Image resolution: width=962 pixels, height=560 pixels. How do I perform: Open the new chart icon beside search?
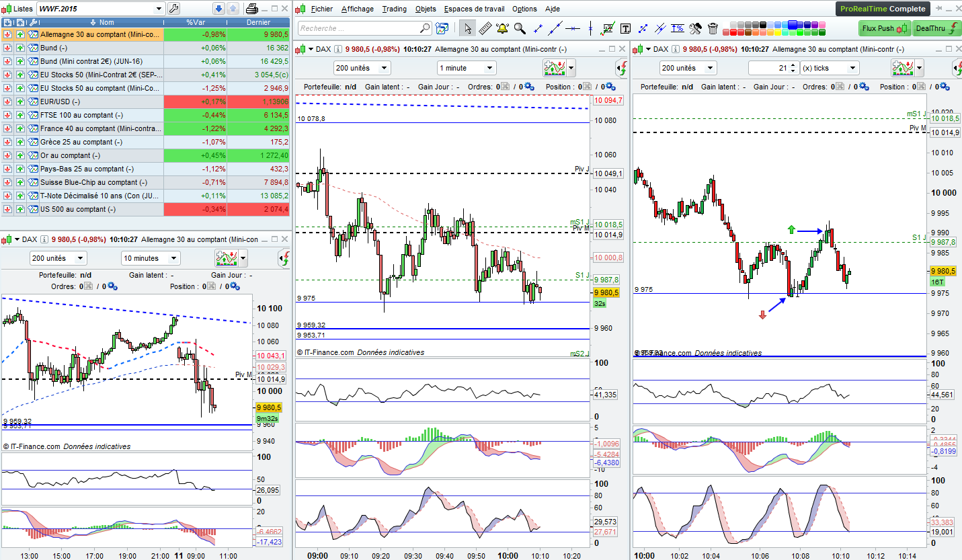pyautogui.click(x=442, y=28)
